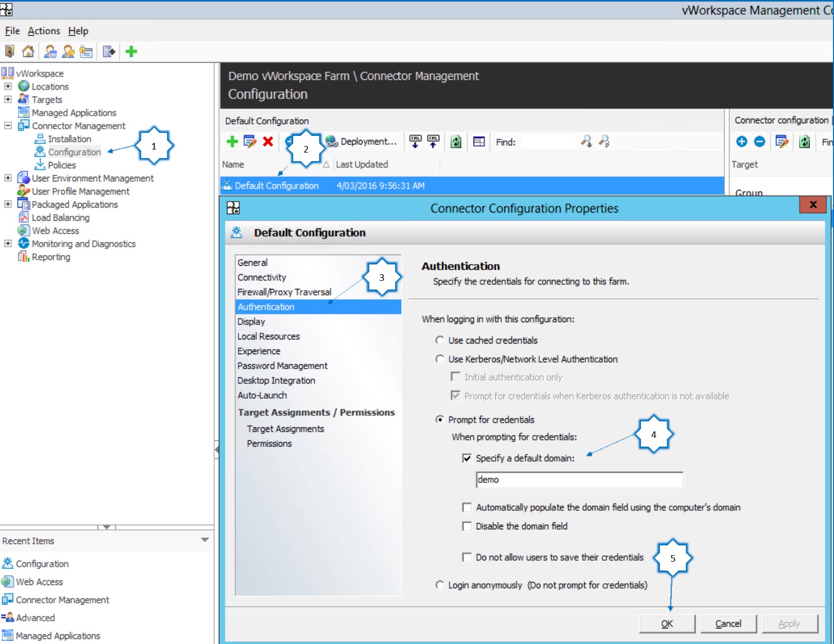
Task: Collapse the Connector Management node
Action: click(7, 126)
